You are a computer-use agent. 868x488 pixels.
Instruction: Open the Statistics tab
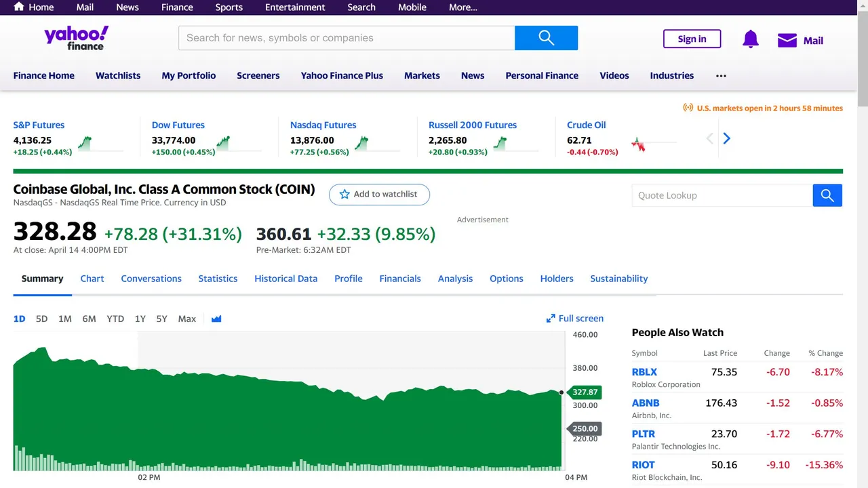click(x=218, y=279)
